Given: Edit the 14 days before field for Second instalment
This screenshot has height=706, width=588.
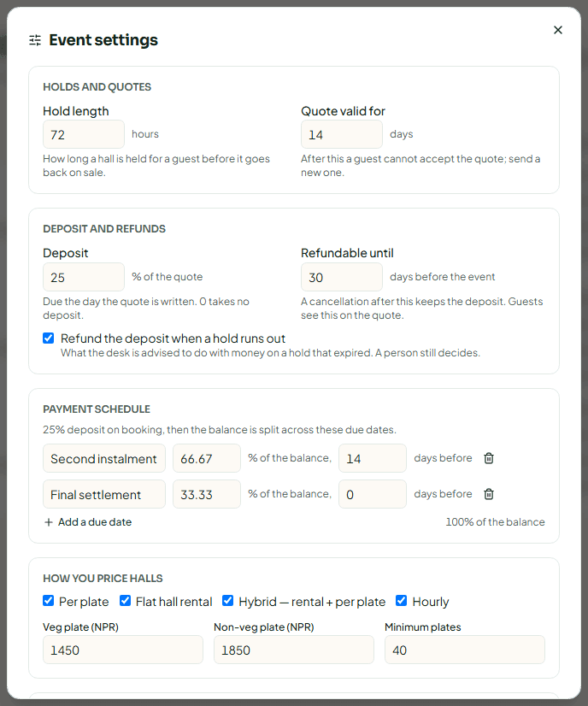Looking at the screenshot, I should [373, 458].
